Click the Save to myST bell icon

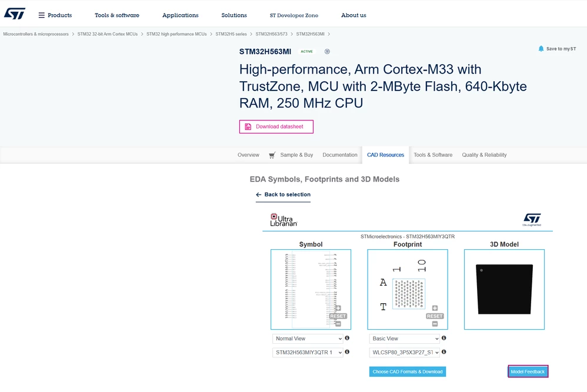coord(541,49)
